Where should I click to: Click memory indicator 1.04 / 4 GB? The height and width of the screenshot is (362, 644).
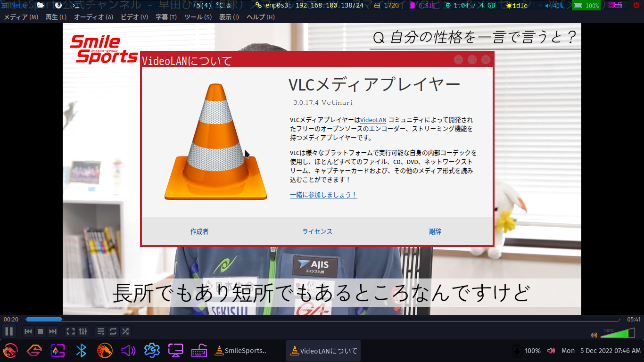click(470, 6)
